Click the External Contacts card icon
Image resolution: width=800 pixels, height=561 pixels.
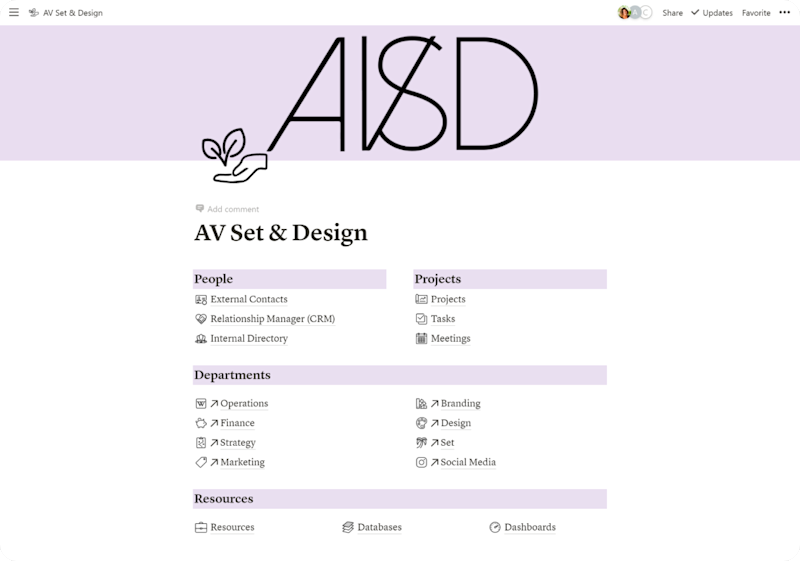pos(201,299)
